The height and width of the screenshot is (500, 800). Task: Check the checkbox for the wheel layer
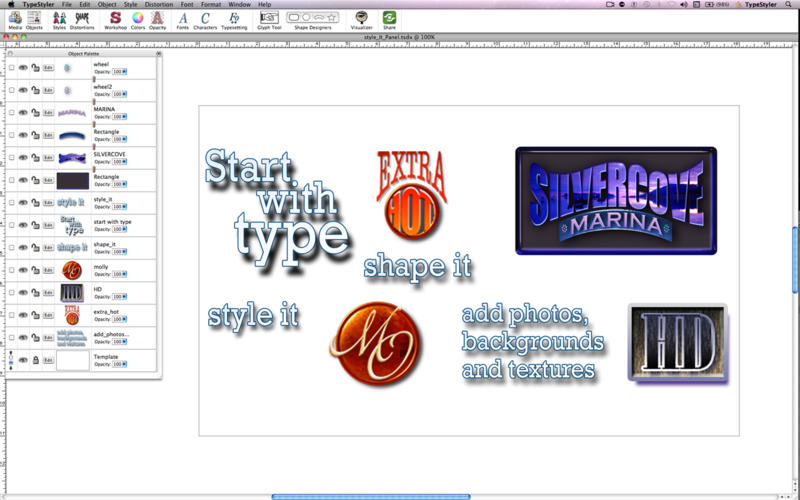pyautogui.click(x=11, y=68)
